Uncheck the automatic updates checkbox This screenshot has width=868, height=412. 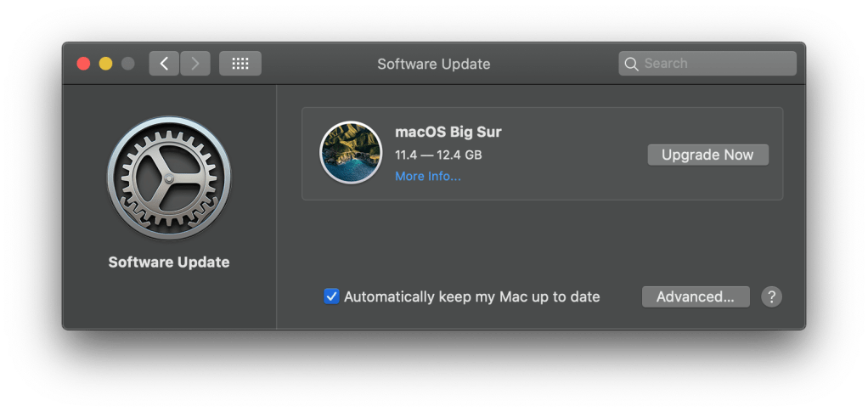332,296
